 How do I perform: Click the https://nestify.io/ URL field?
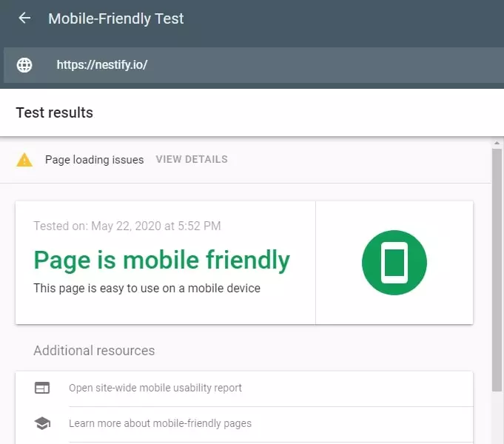pos(254,65)
